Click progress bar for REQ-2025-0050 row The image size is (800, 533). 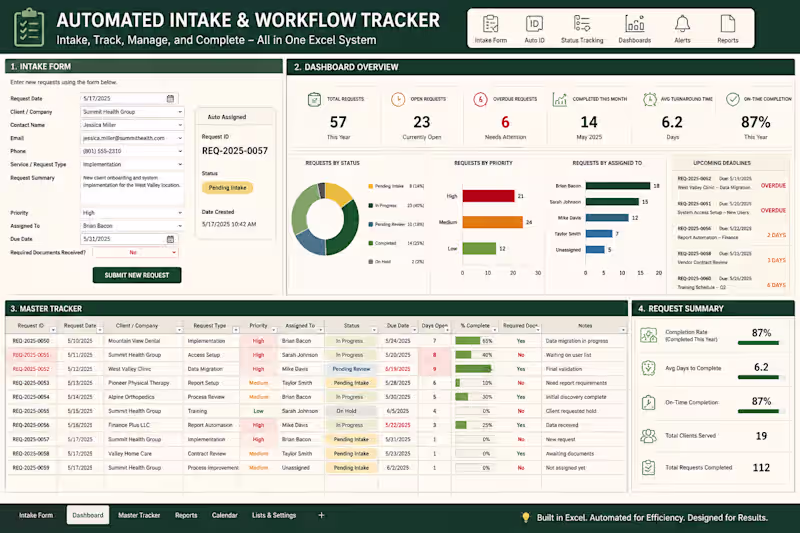click(474, 341)
